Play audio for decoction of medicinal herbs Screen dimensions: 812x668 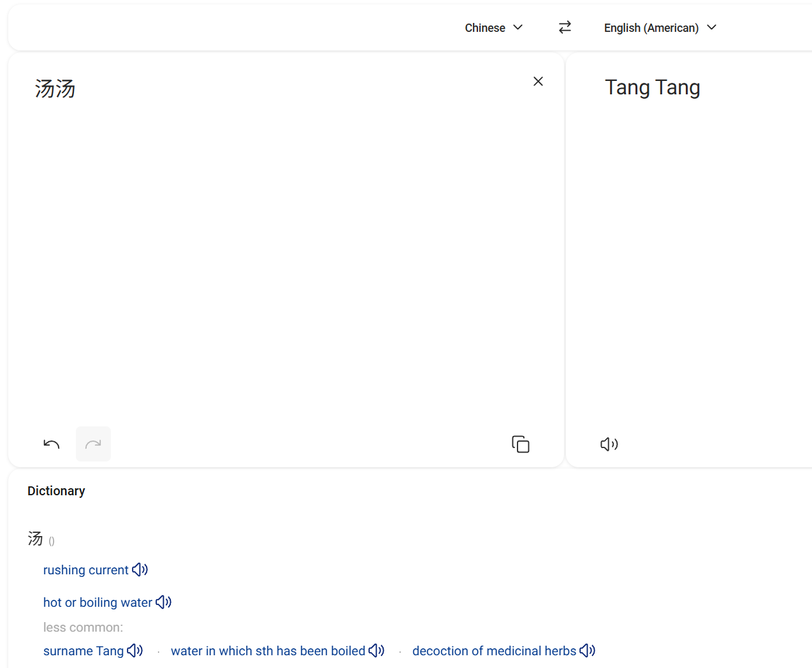pyautogui.click(x=588, y=651)
